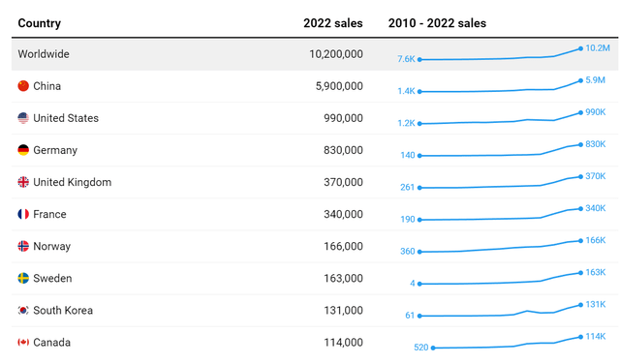
Task: Select the Sweden country name
Action: (x=52, y=278)
